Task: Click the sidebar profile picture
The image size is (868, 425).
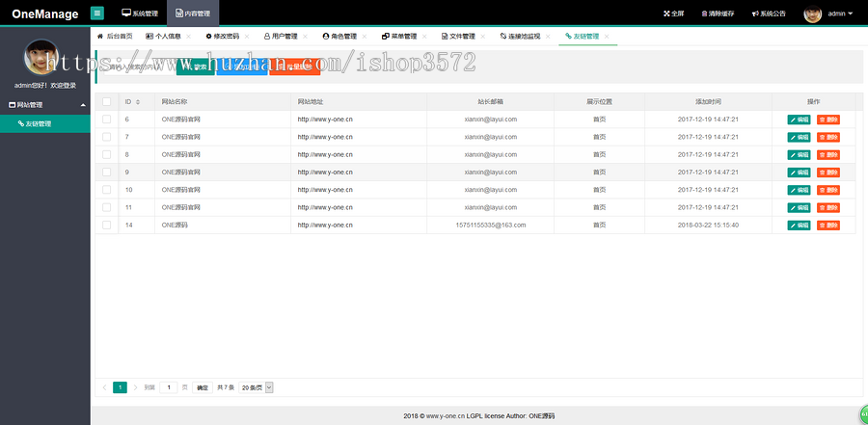Action: tap(41, 57)
